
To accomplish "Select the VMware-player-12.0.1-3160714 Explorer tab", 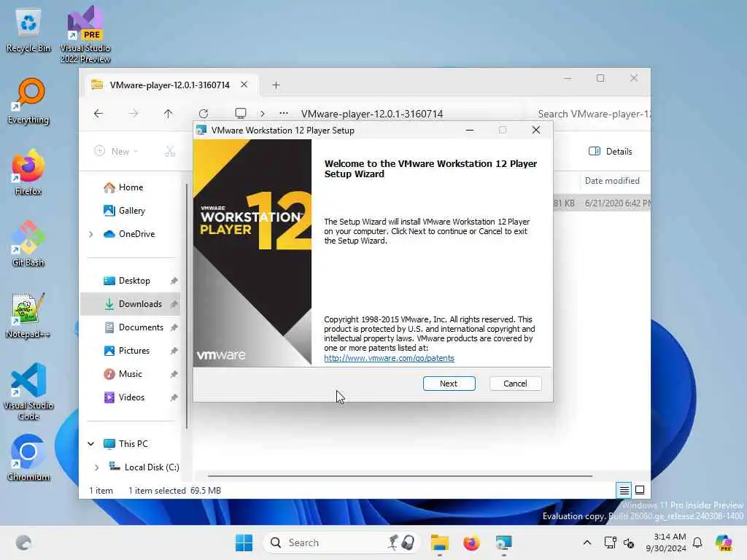I will (169, 85).
